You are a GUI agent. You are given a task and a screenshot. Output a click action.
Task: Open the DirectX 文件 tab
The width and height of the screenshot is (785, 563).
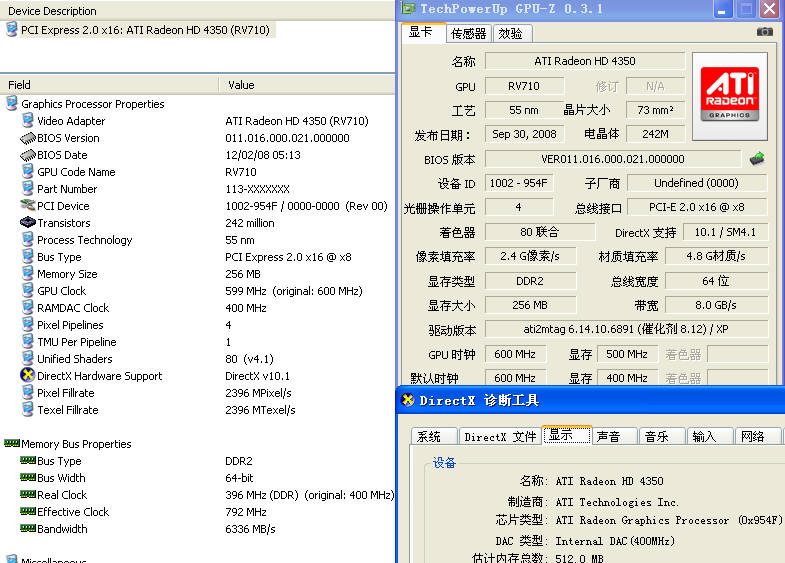(x=500, y=436)
